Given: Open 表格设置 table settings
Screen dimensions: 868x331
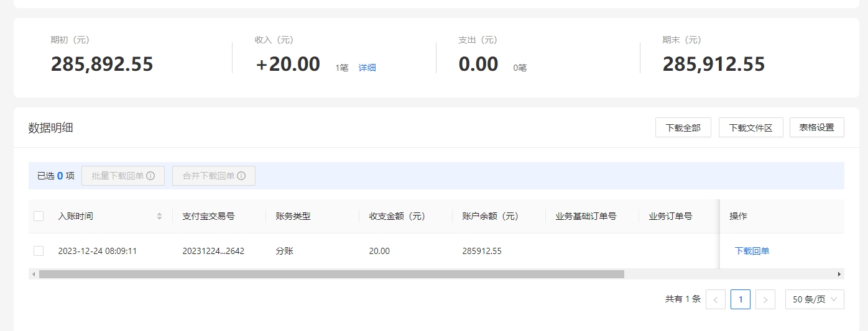Looking at the screenshot, I should point(817,127).
